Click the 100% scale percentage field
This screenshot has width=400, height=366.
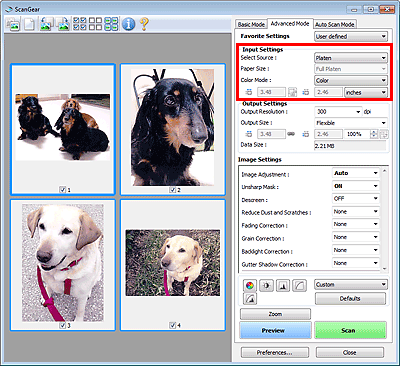(x=357, y=134)
